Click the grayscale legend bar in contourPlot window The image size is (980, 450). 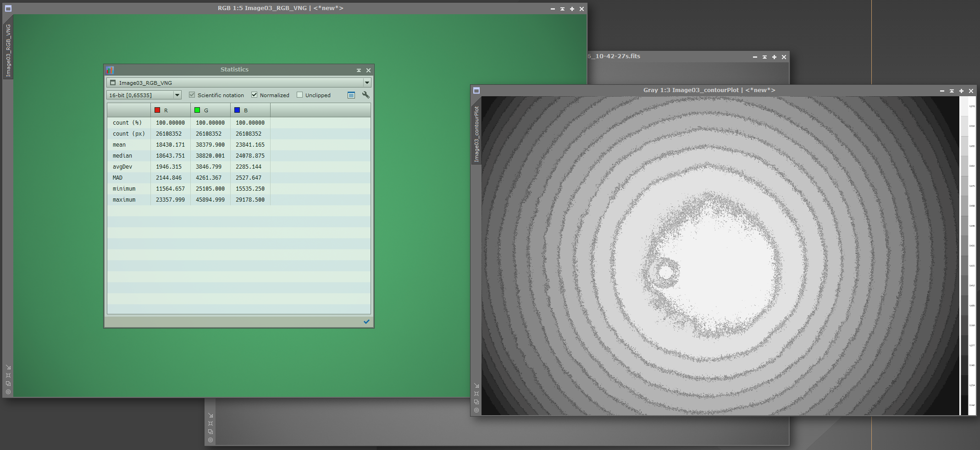(964, 256)
